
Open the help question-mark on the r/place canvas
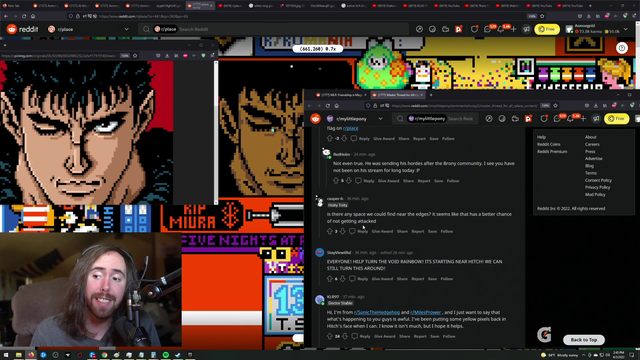click(x=622, y=48)
